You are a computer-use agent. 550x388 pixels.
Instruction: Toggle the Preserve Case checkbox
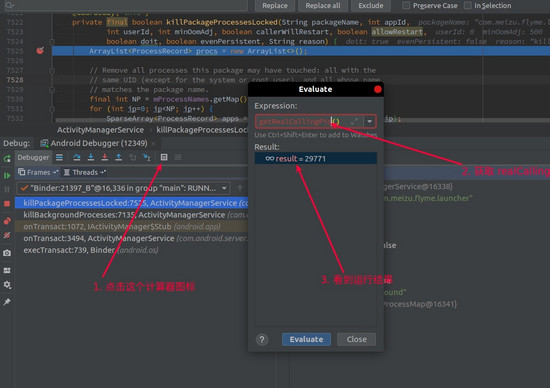tap(406, 5)
